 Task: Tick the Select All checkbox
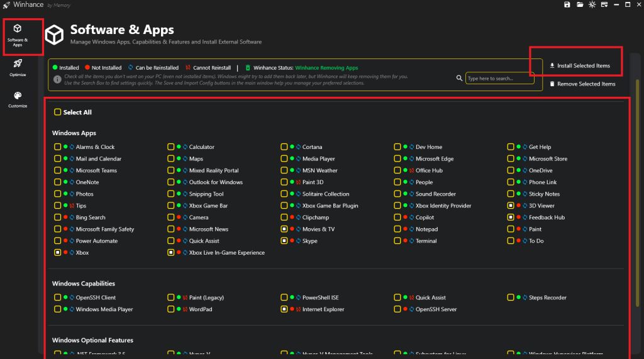click(x=57, y=112)
